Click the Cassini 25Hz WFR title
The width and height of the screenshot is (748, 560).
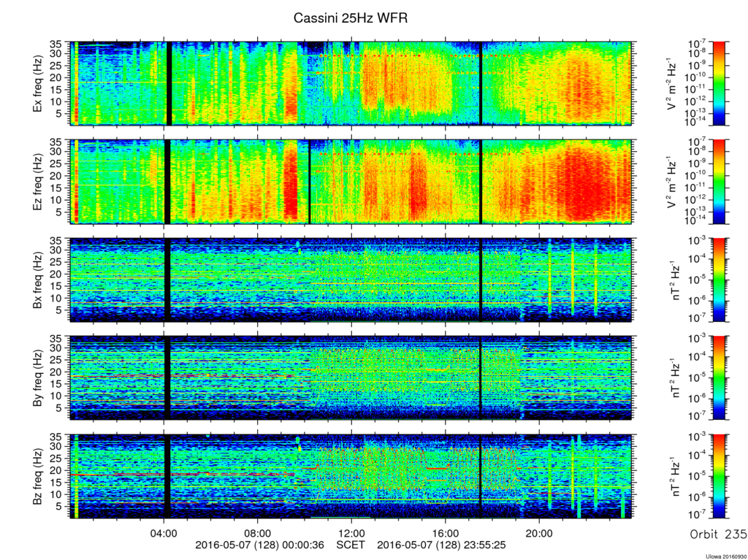351,18
